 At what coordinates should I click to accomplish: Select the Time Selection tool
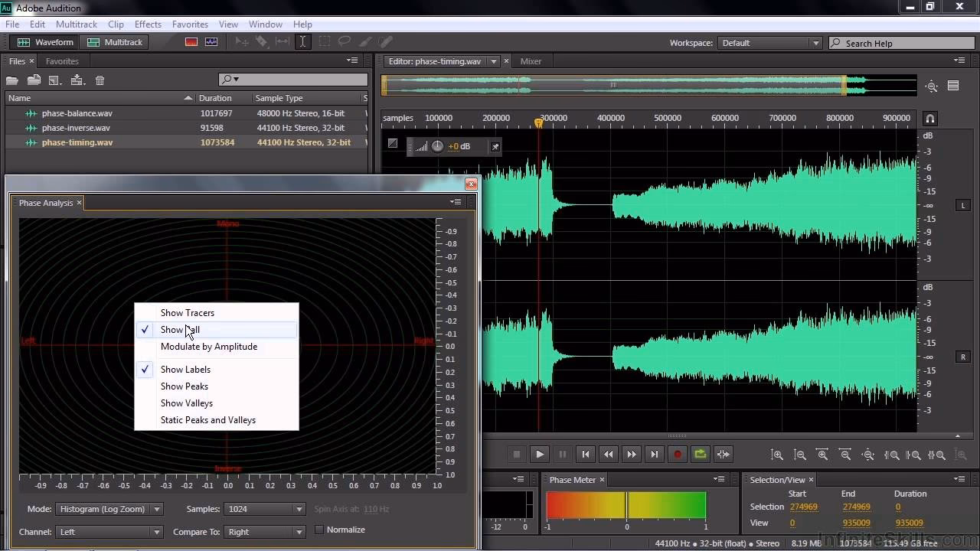pos(303,42)
